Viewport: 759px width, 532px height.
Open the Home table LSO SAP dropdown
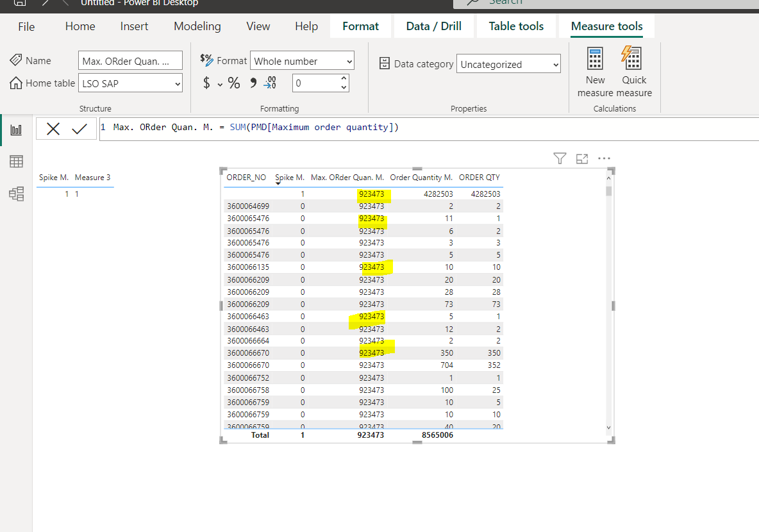(x=130, y=83)
